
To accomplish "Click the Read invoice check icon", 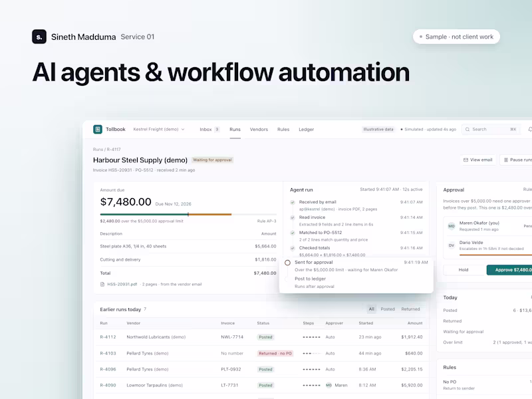I will tap(293, 217).
